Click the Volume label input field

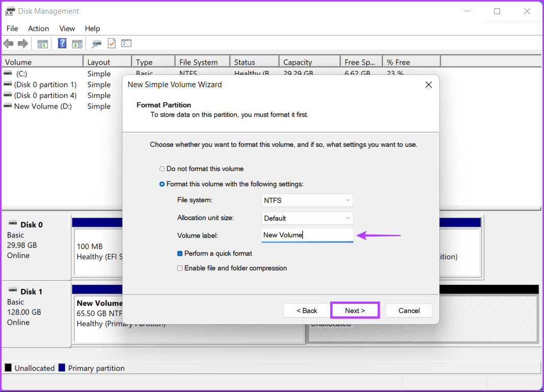pyautogui.click(x=307, y=235)
